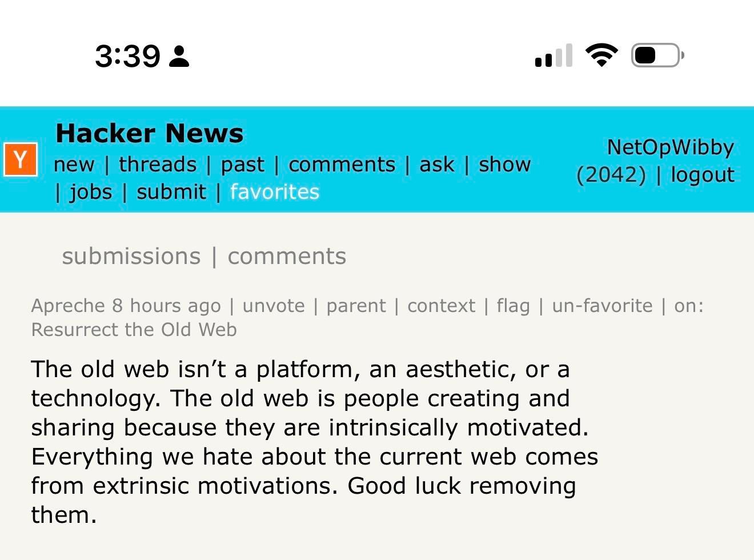Open the ask section
754x560 pixels.
(x=436, y=165)
